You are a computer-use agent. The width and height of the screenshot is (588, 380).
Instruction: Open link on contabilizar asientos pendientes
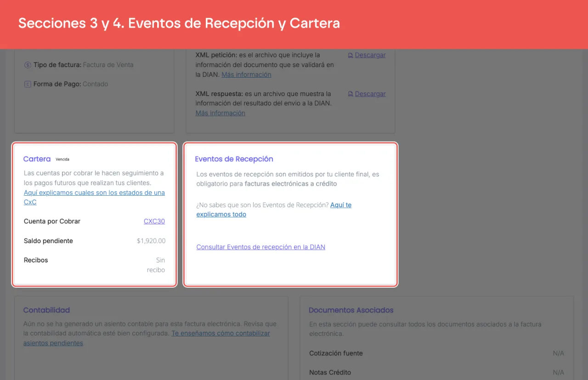coord(147,338)
